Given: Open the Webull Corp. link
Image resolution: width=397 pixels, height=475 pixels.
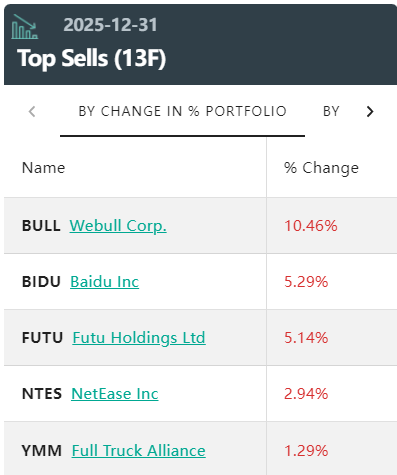Looking at the screenshot, I should [118, 226].
